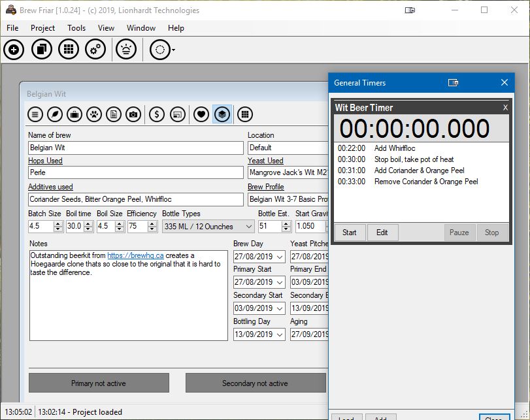Open the Brew Day date picker dropdown

pos(281,255)
